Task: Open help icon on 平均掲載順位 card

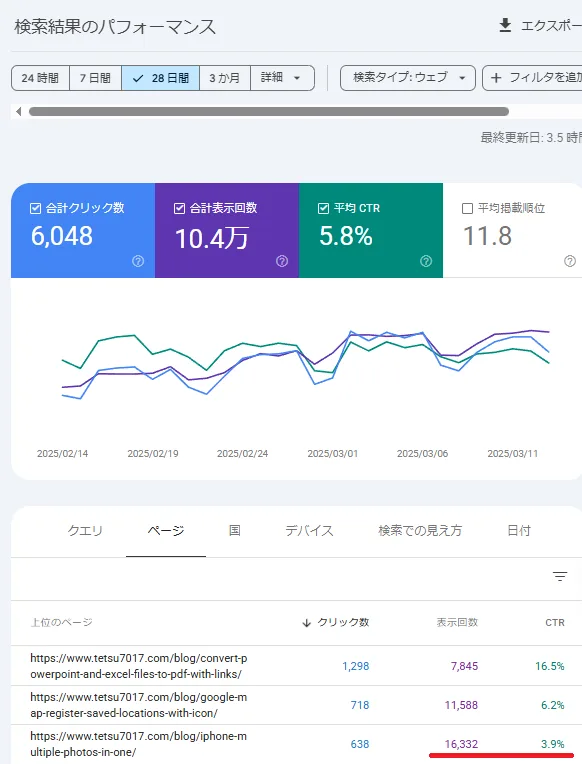Action: click(x=570, y=262)
